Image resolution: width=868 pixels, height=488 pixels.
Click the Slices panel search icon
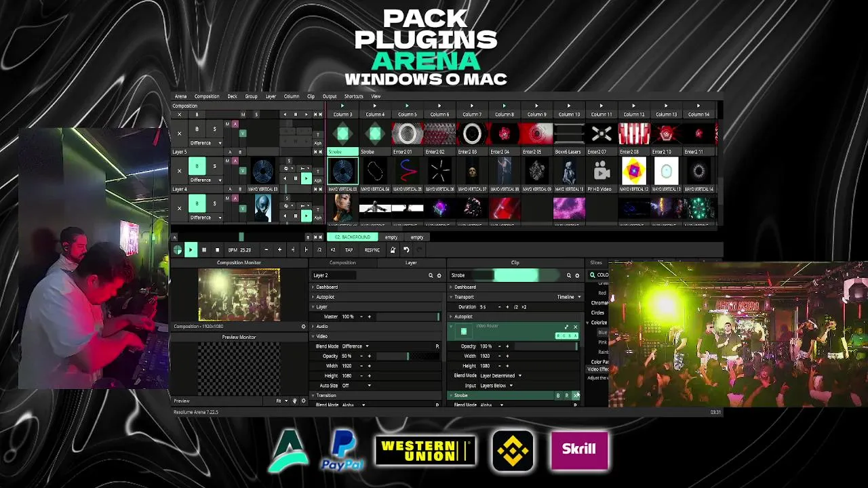click(x=592, y=275)
